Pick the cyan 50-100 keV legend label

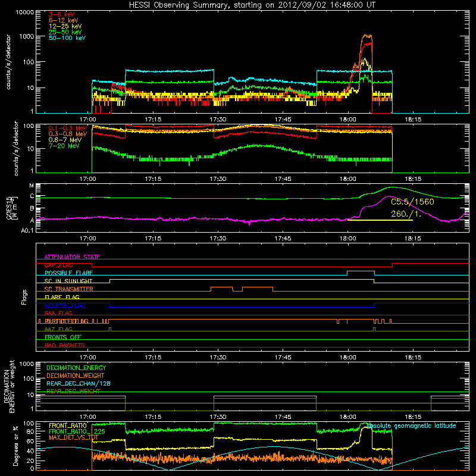pyautogui.click(x=67, y=38)
